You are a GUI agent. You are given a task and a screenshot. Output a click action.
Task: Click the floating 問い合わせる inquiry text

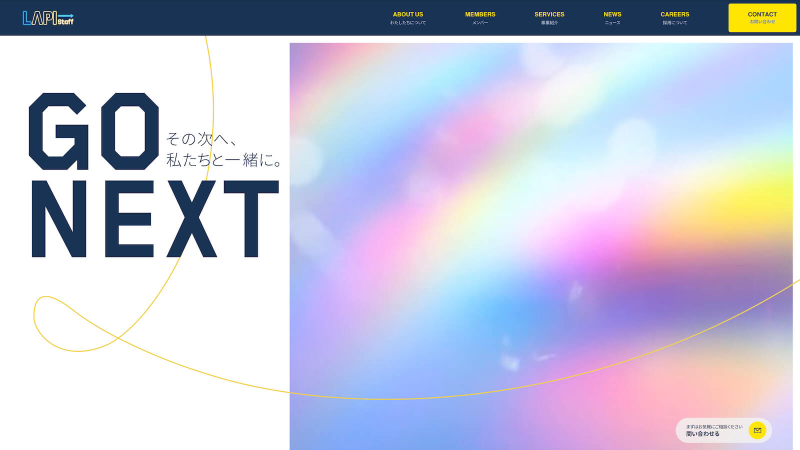[x=703, y=434]
